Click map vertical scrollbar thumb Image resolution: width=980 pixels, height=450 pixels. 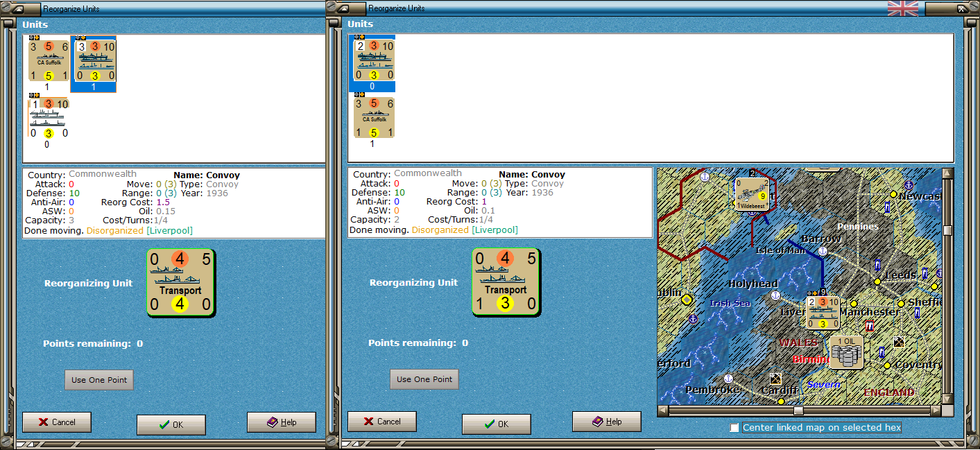pyautogui.click(x=948, y=230)
